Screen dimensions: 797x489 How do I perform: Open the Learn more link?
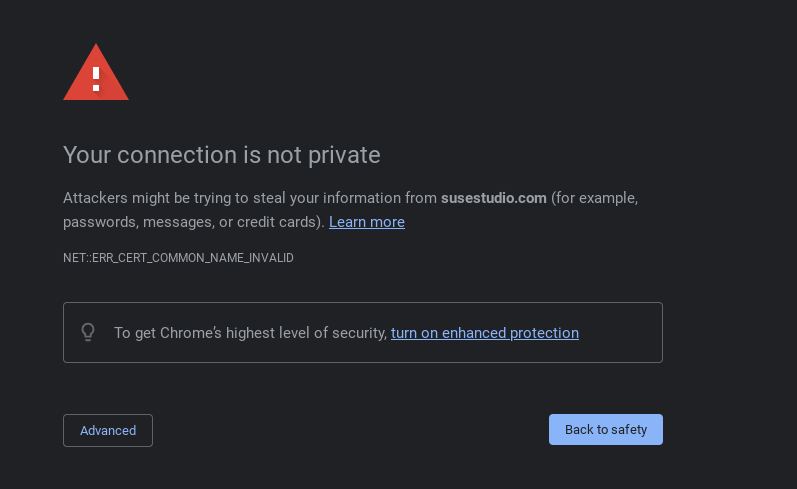pyautogui.click(x=366, y=222)
